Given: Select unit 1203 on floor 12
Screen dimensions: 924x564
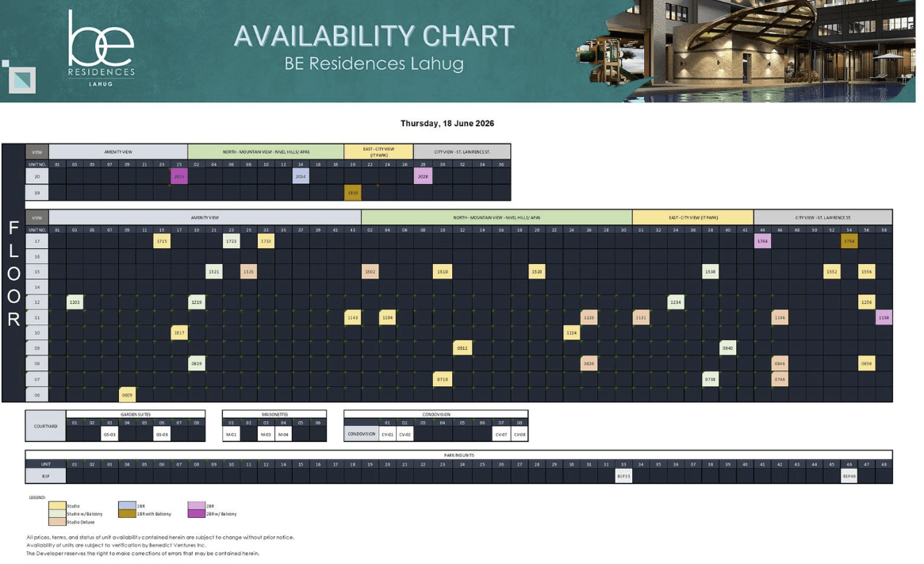Looking at the screenshot, I should pos(75,302).
